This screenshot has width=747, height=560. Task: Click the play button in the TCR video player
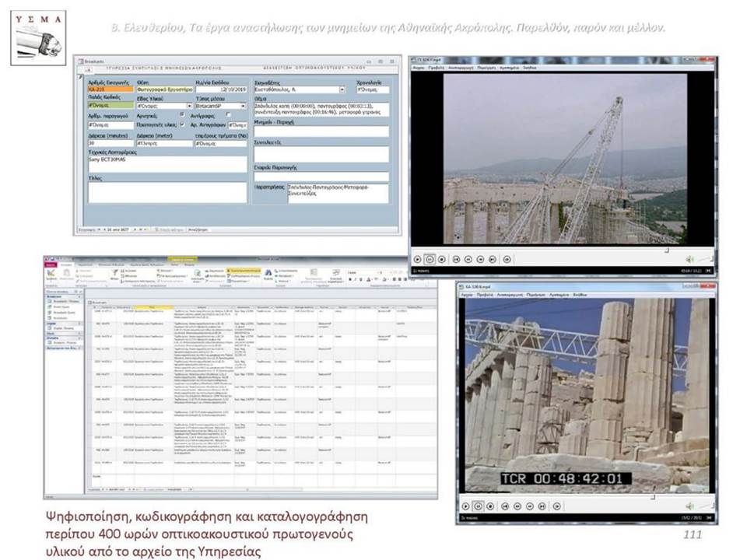pyautogui.click(x=466, y=506)
